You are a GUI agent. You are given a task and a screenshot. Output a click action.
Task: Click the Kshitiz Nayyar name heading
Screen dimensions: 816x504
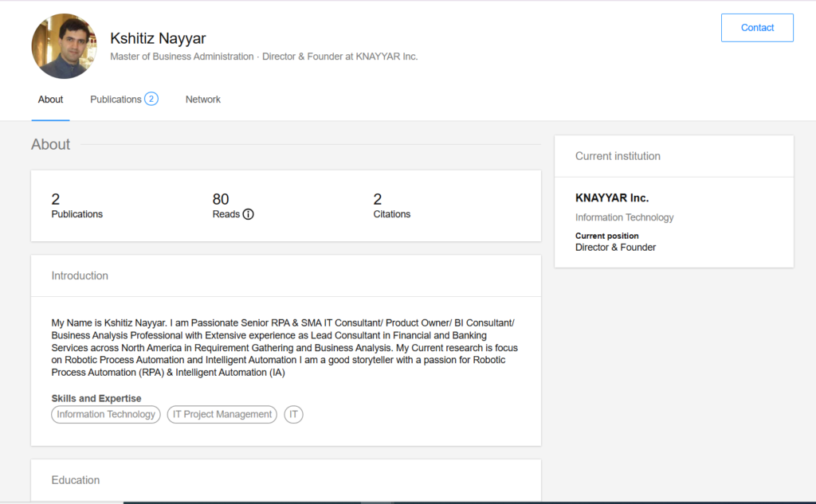[x=158, y=38]
